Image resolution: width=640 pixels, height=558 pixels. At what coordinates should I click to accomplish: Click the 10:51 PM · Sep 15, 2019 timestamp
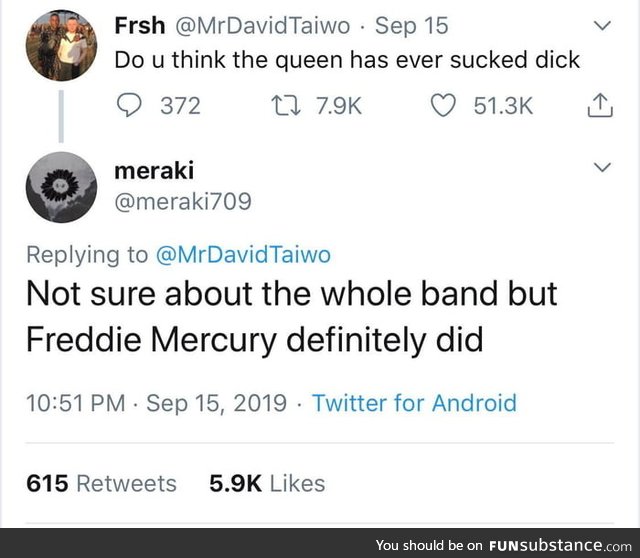pyautogui.click(x=156, y=403)
